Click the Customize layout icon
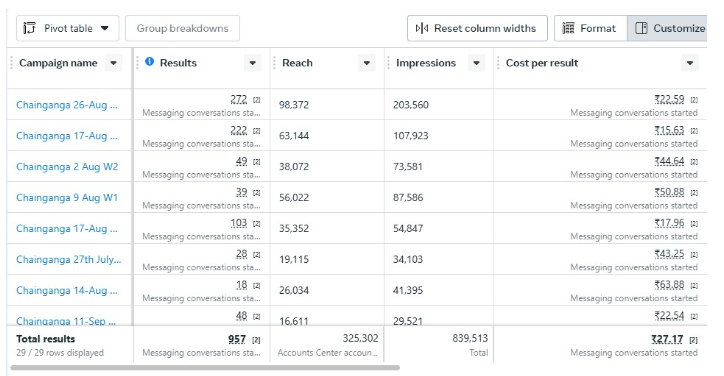 click(641, 28)
